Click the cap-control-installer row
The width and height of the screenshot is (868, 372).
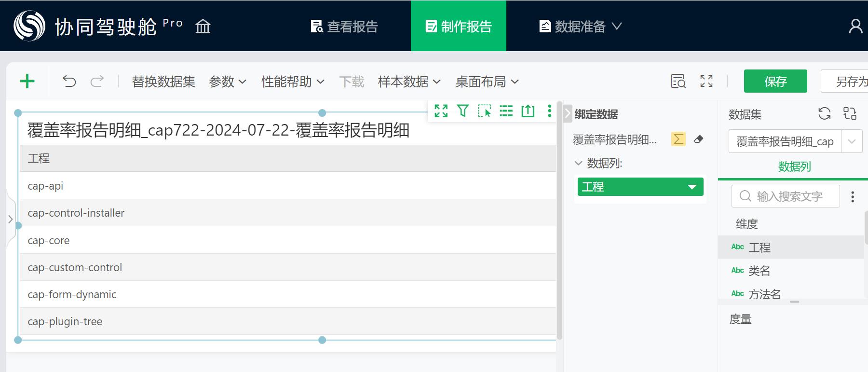pyautogui.click(x=288, y=213)
